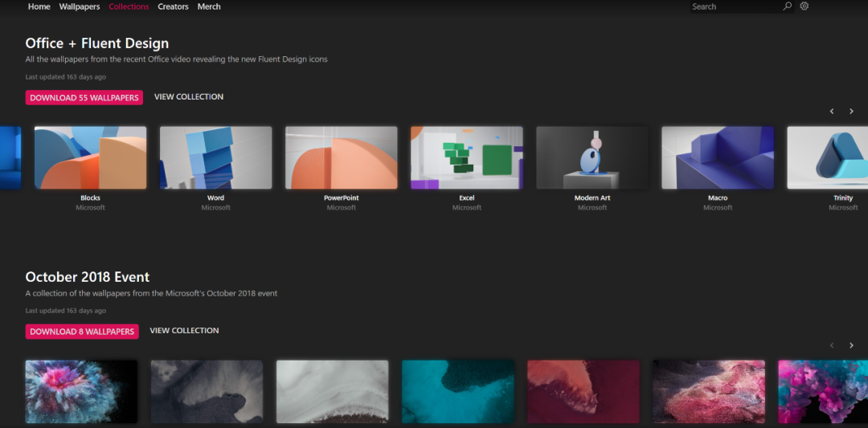
Task: Open the Creators page
Action: [x=174, y=6]
